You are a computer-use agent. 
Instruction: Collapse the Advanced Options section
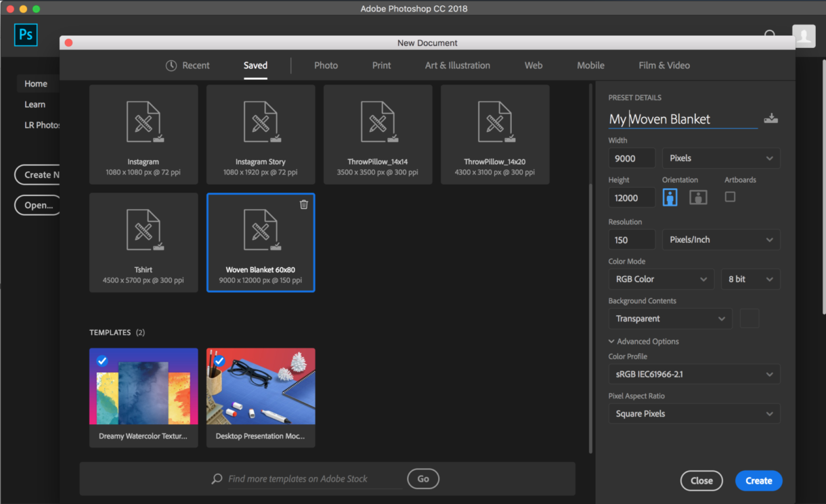point(644,342)
